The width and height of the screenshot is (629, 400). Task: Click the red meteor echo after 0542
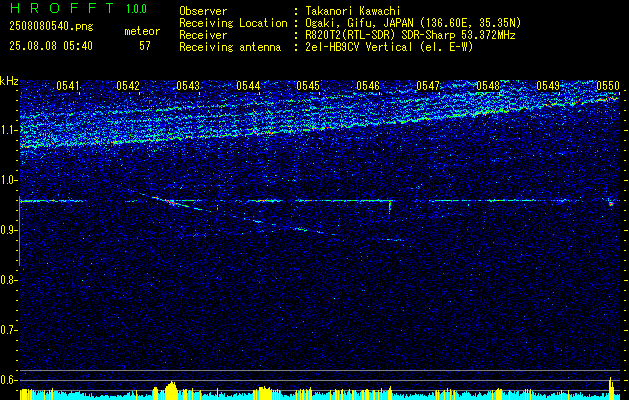tap(170, 202)
